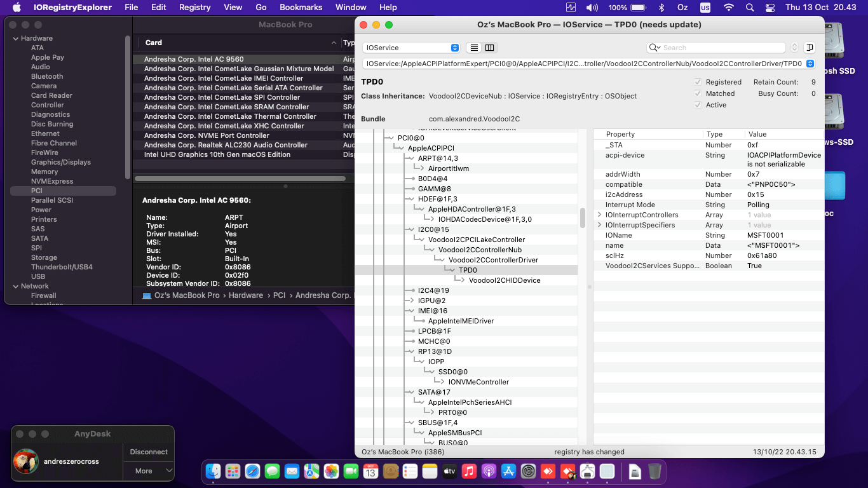
Task: Open the More dropdown in AnyDesk
Action: coord(149,471)
